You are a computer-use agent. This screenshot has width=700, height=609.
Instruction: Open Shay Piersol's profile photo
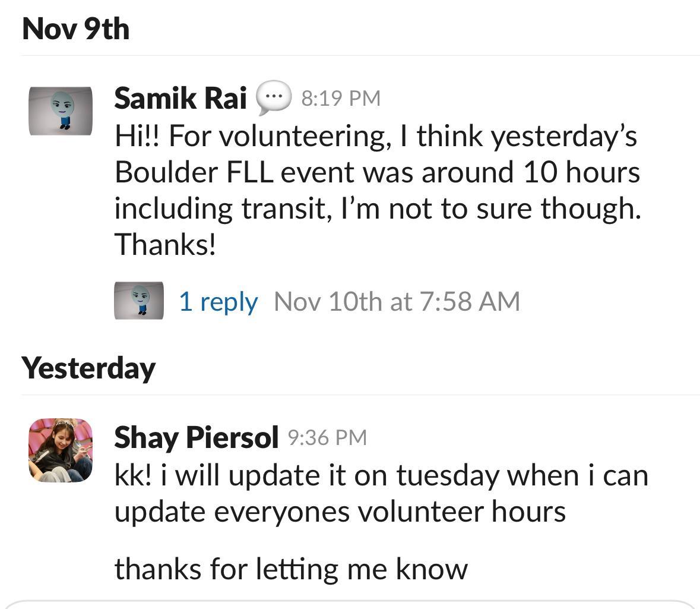pos(61,450)
